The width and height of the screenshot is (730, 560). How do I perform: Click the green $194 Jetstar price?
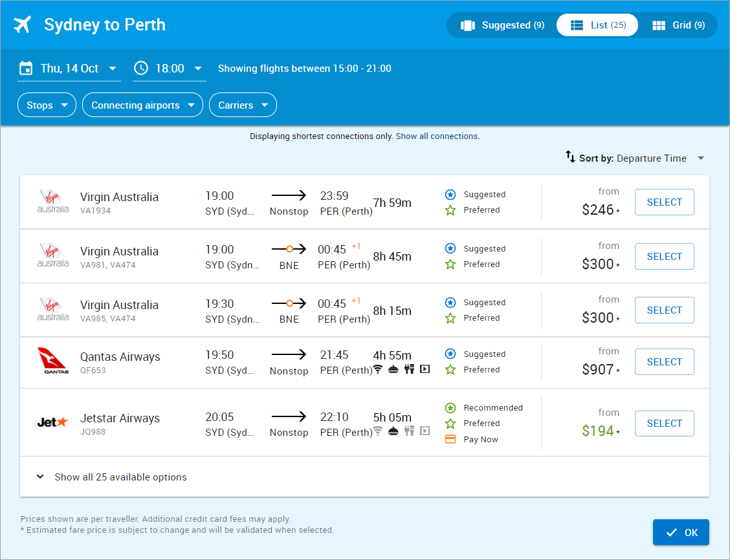point(598,431)
